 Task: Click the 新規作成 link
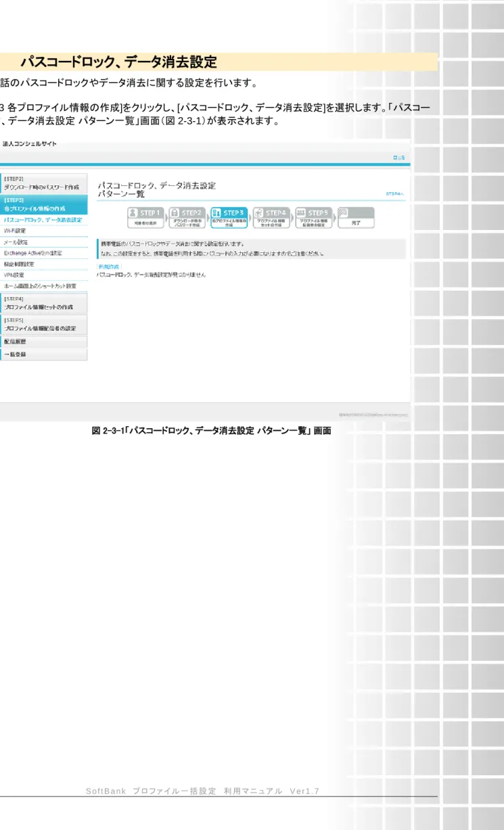[108, 267]
